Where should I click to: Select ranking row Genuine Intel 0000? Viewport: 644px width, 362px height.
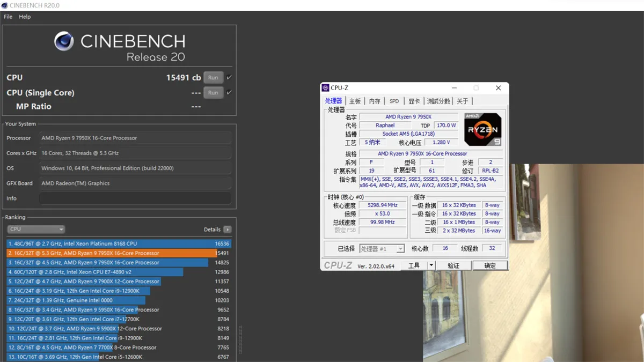click(x=119, y=300)
